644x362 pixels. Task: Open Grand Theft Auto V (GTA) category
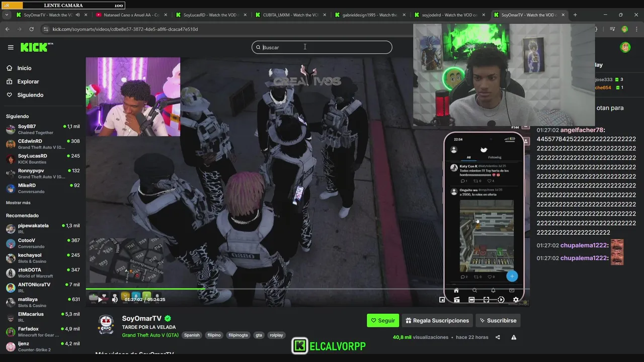(150, 335)
